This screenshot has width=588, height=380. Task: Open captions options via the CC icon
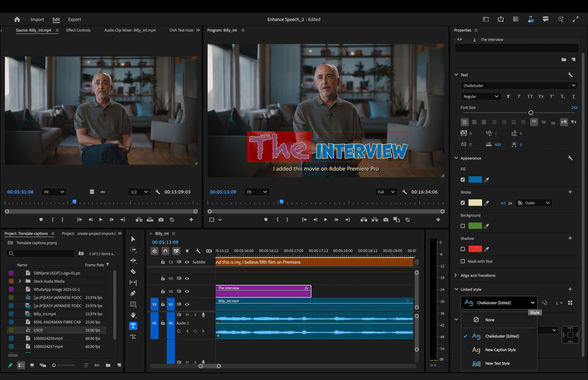[x=208, y=251]
